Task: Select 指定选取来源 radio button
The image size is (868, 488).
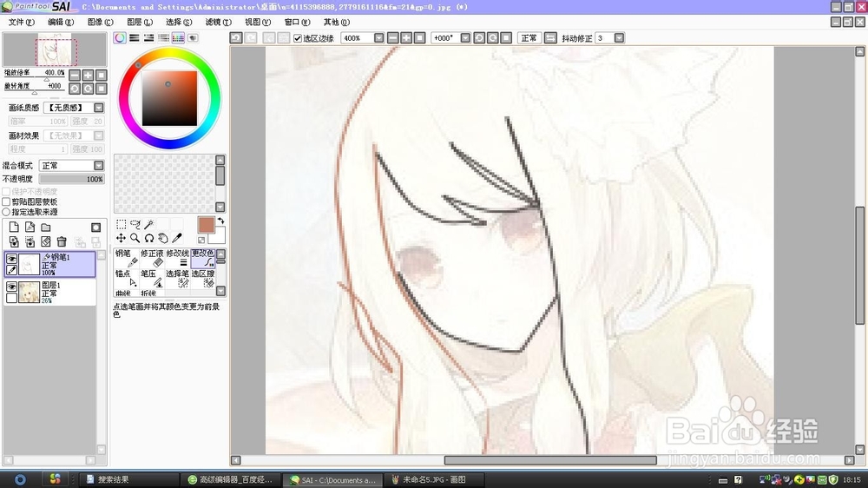Action: click(6, 212)
